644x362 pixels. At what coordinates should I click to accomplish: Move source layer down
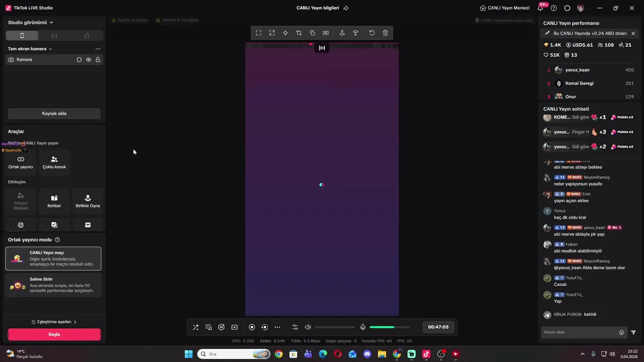[356, 33]
